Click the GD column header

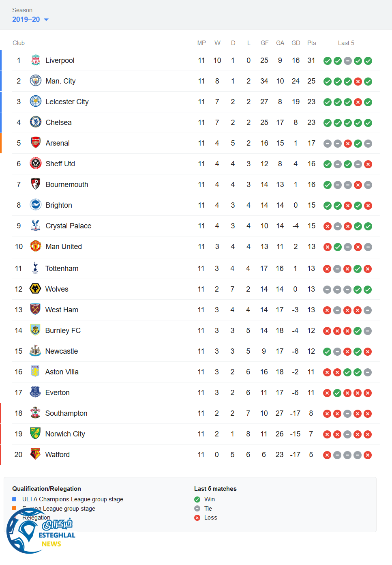pos(296,43)
